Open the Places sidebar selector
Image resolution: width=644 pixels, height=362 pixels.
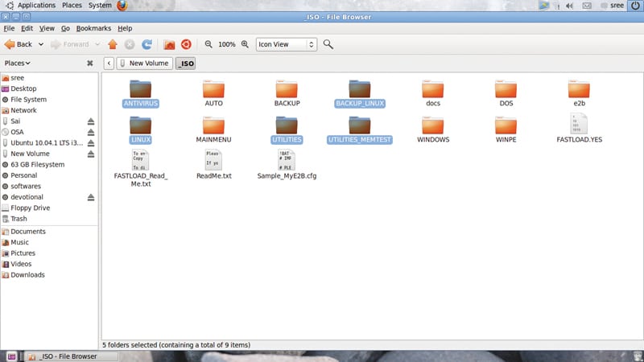tap(18, 63)
